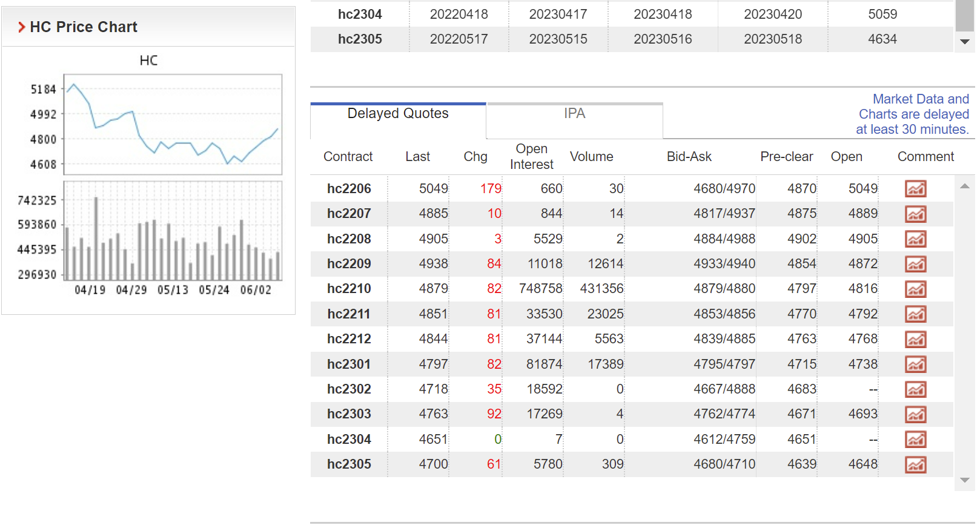This screenshot has width=980, height=531.
Task: Open hc2301 comment chart icon
Action: tap(915, 364)
